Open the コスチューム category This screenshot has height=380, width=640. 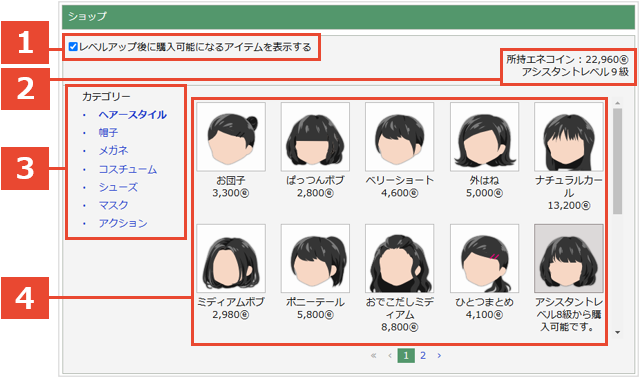tap(128, 169)
